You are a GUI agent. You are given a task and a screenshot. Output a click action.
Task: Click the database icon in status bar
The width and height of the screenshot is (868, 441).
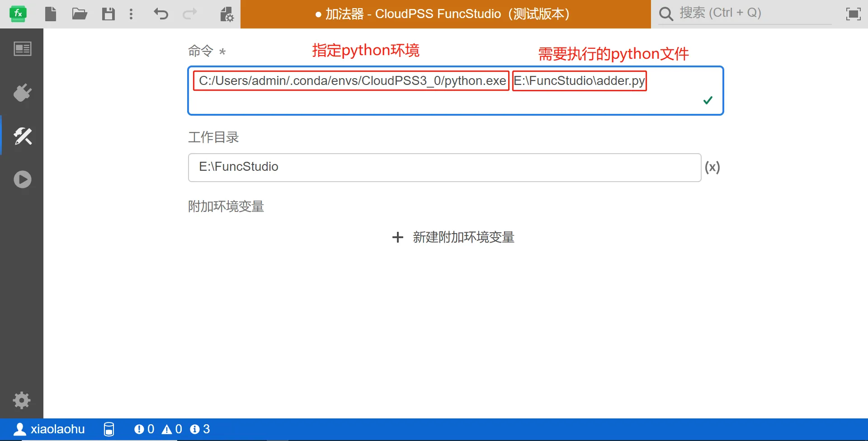109,429
